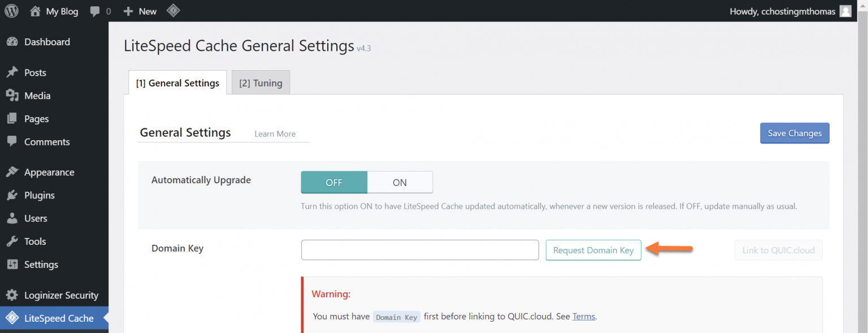Viewport: 868px width, 333px height.
Task: Click the comments bubble icon in the admin bar
Action: [x=96, y=11]
